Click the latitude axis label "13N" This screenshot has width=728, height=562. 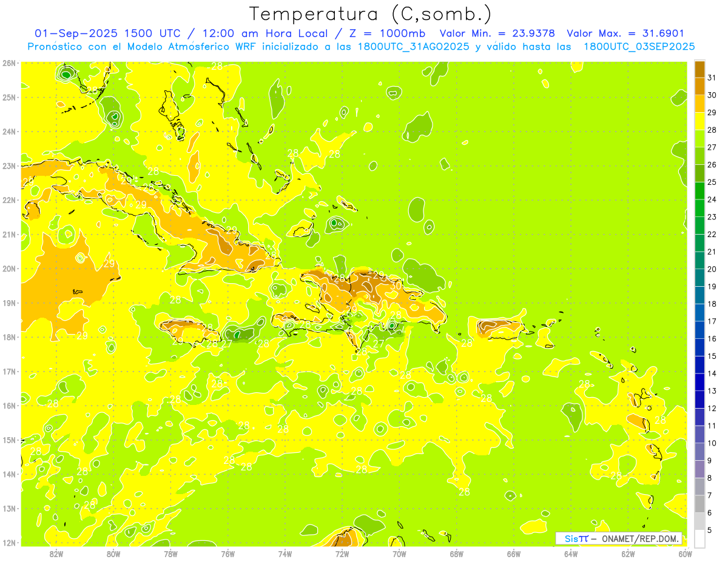point(10,509)
